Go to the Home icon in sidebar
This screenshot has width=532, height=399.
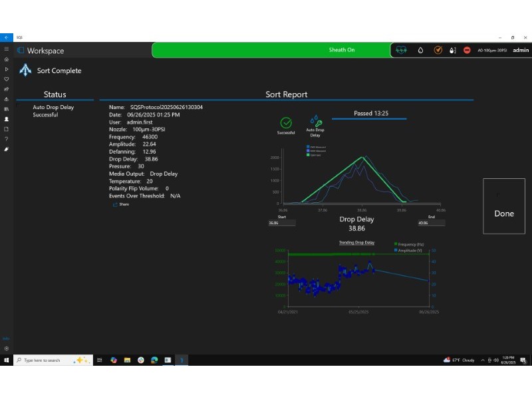[x=7, y=59]
